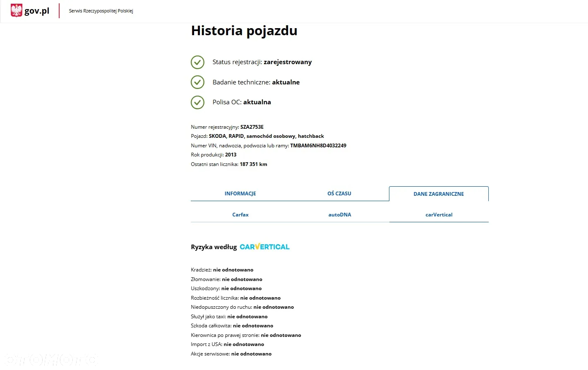
Task: Click the gov.pl site name link
Action: [37, 11]
